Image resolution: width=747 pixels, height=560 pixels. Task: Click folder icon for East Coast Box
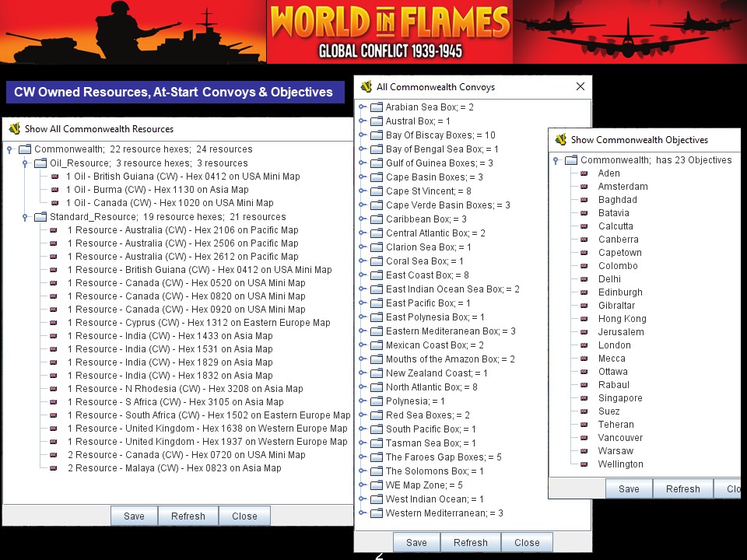[x=377, y=275]
